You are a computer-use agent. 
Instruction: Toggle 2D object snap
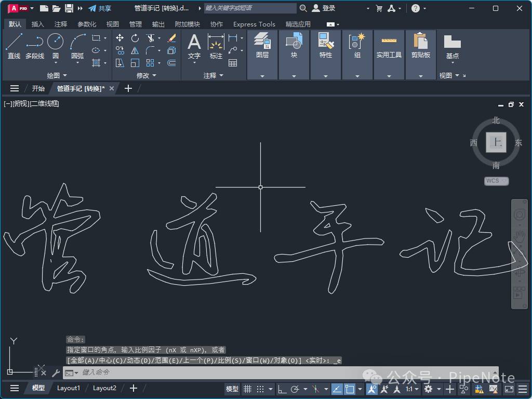point(350,389)
